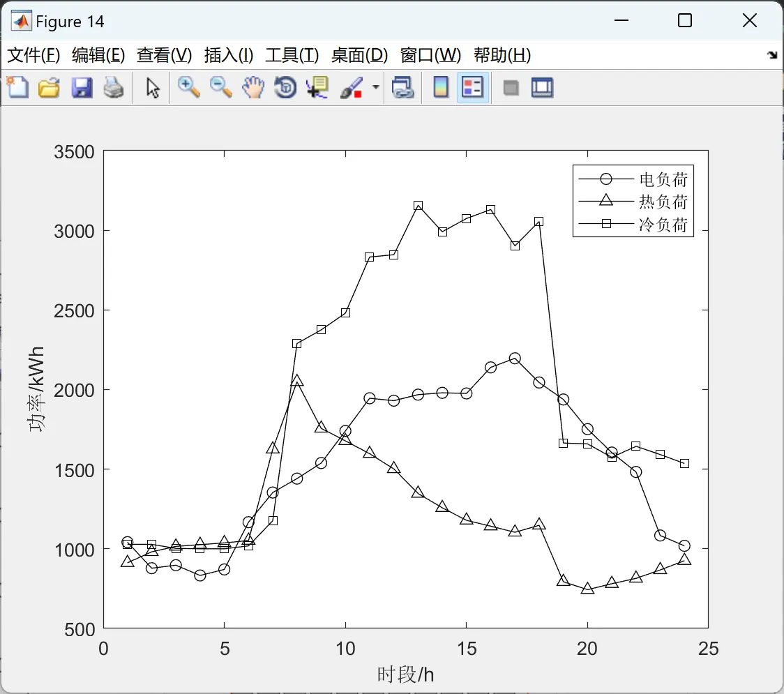Click Show Plot Tools and dock icon
This screenshot has width=784, height=694.
click(x=542, y=87)
